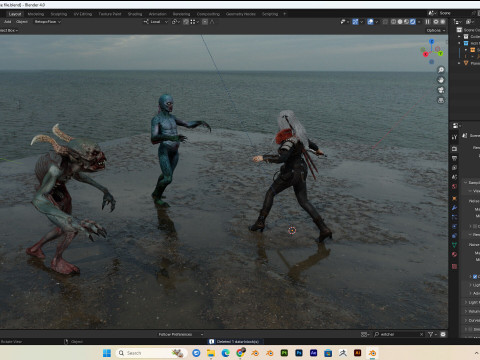Screen dimensions: 480x360
Task: Open the Render properties tab
Action: click(454, 149)
